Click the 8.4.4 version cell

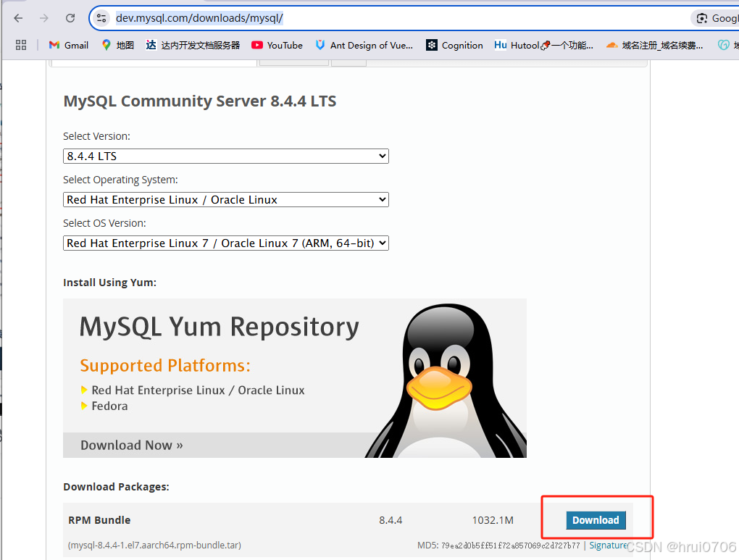pyautogui.click(x=391, y=520)
